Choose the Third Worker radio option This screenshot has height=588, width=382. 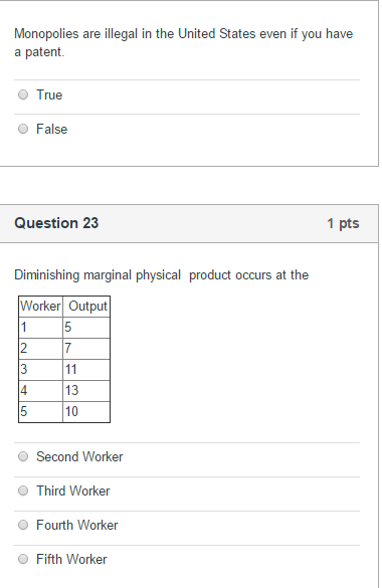tap(23, 491)
